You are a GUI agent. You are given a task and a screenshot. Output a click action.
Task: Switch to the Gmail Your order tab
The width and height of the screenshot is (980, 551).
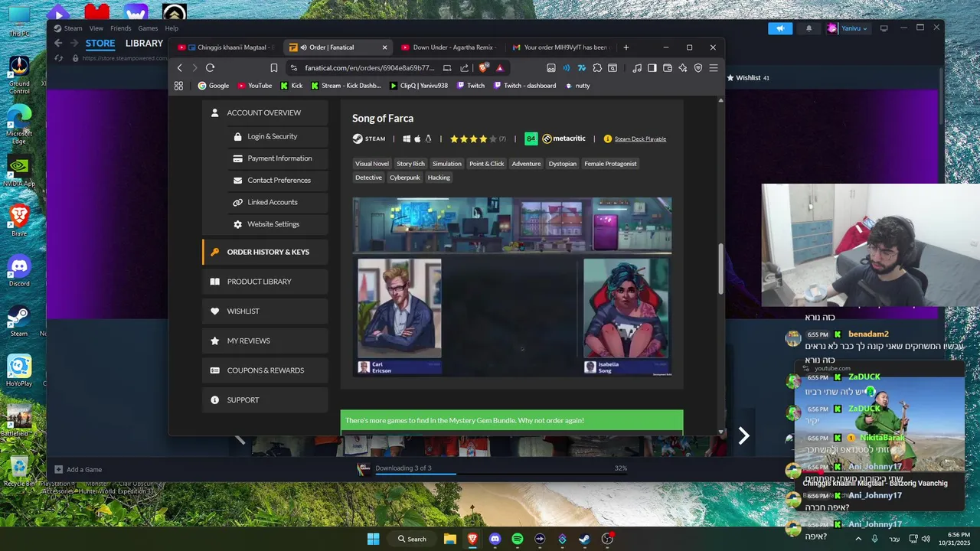click(x=562, y=47)
